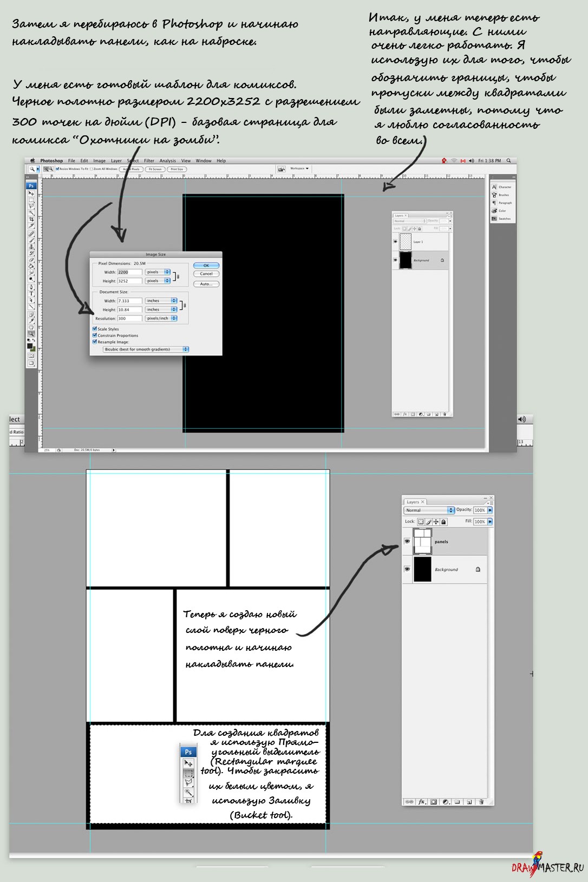
Task: Uncheck Resample Image in Image Size dialog
Action: pos(95,342)
